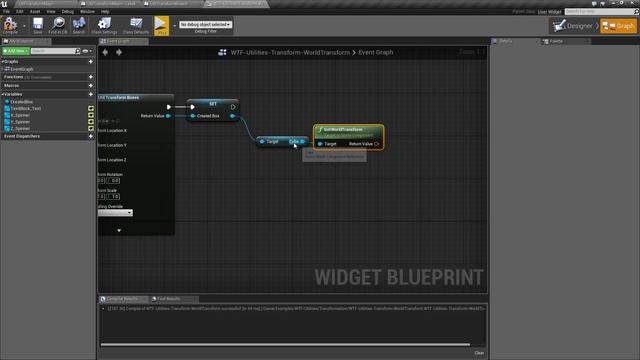Click the Created Box output pin on SET
Screen dimensions: 640x360
233,116
